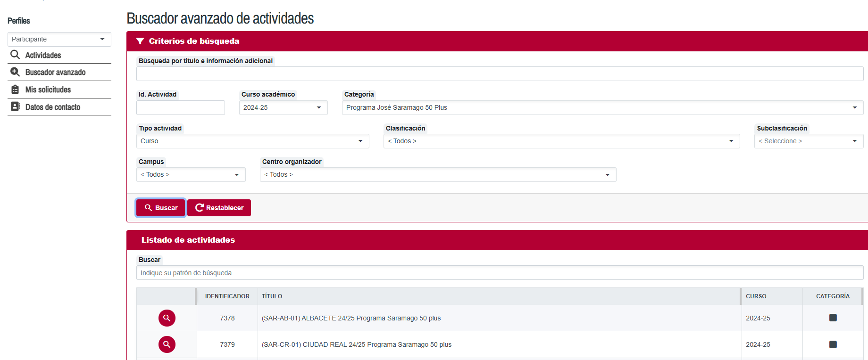Image resolution: width=868 pixels, height=360 pixels.
Task: Click the 2024-25 course cell in ALBACETE row
Action: pos(772,318)
